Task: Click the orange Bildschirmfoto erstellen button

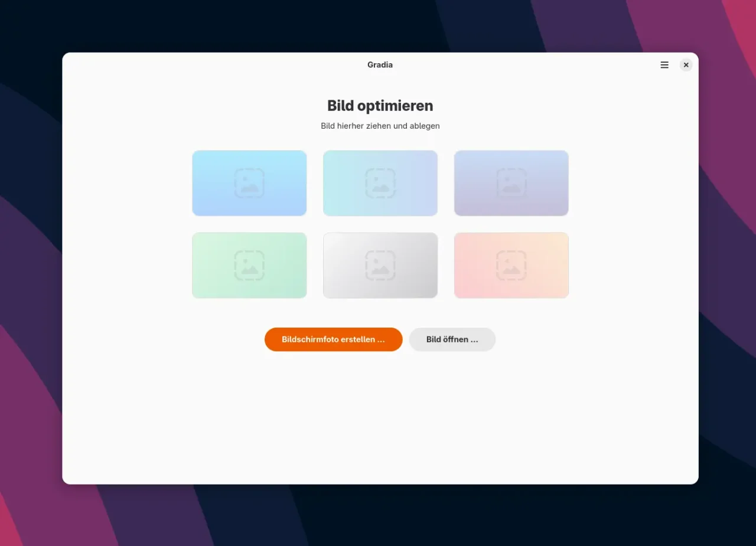Action: tap(333, 339)
